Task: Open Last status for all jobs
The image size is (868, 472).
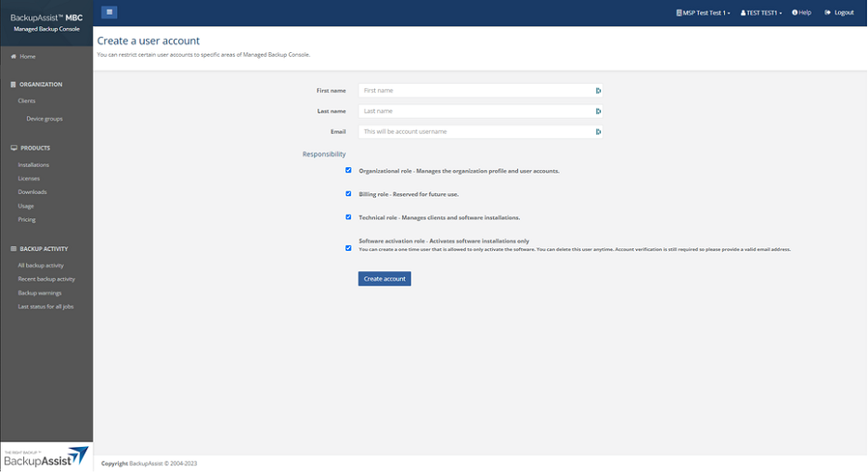Action: pos(45,307)
